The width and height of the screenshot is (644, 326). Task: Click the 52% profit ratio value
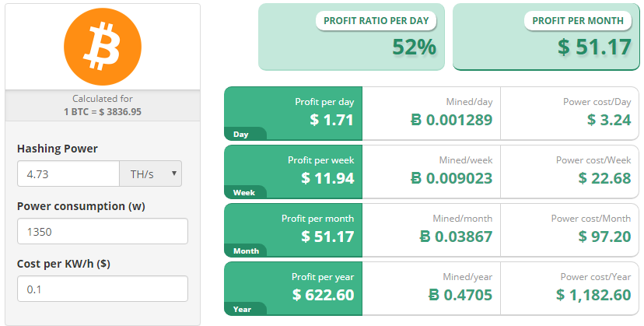[x=414, y=47]
